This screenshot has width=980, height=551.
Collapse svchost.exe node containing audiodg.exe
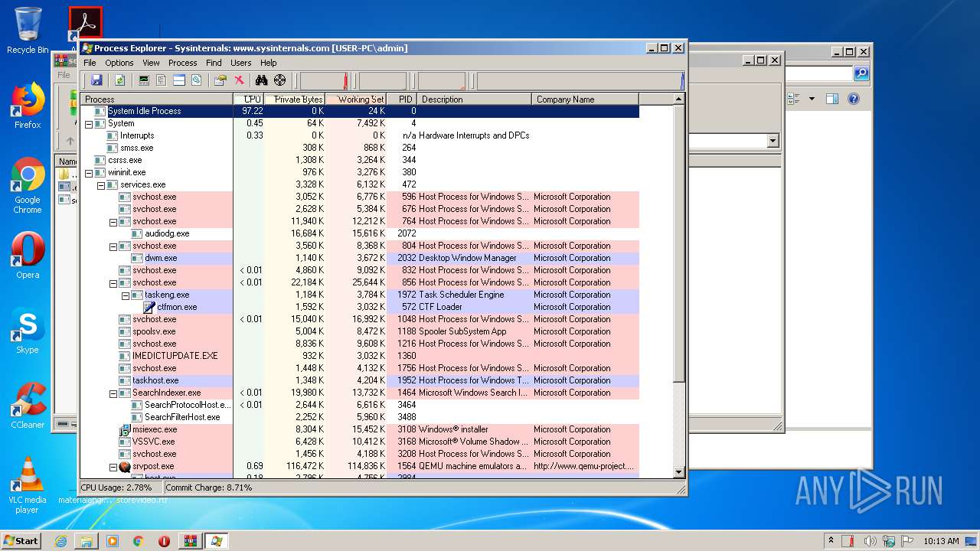click(113, 221)
